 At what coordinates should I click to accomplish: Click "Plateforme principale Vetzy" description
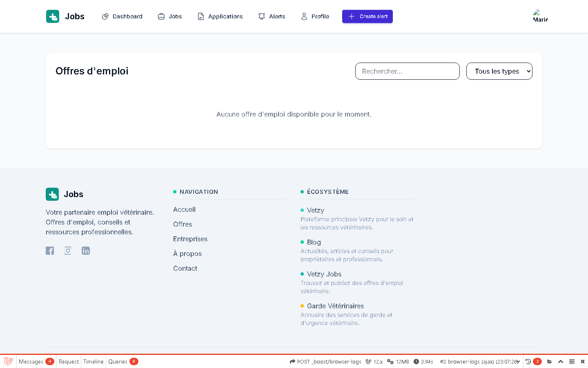pos(357,223)
